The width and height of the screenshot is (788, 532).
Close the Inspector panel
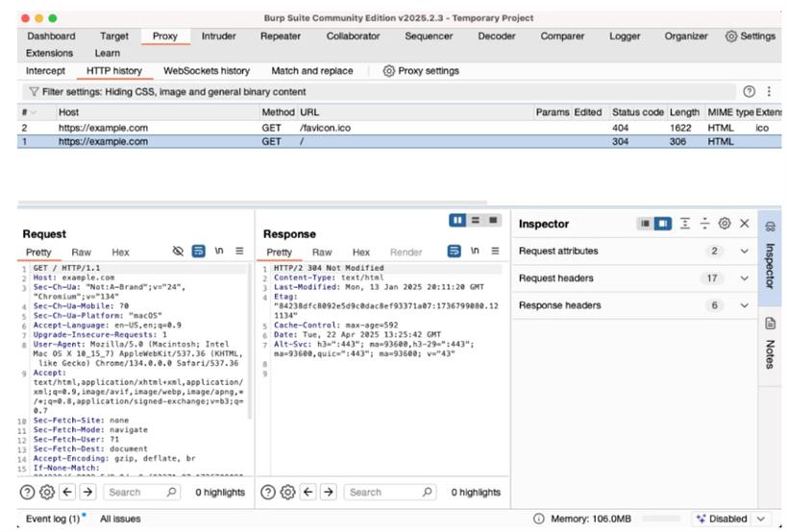pyautogui.click(x=745, y=223)
